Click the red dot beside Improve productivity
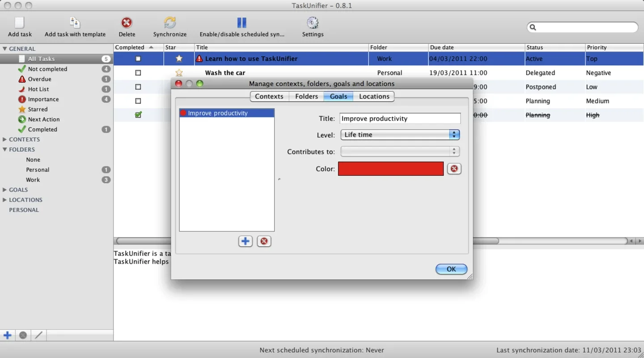The image size is (644, 358). point(183,113)
